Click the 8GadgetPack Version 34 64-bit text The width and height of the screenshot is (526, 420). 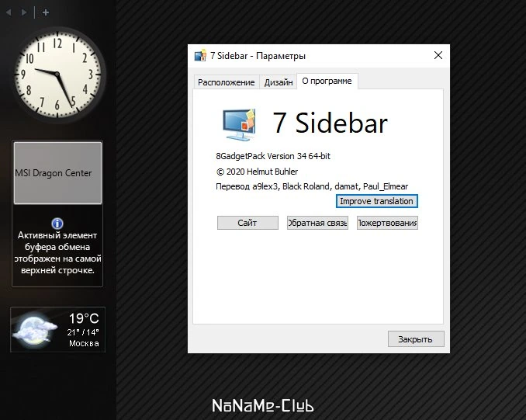coord(273,156)
